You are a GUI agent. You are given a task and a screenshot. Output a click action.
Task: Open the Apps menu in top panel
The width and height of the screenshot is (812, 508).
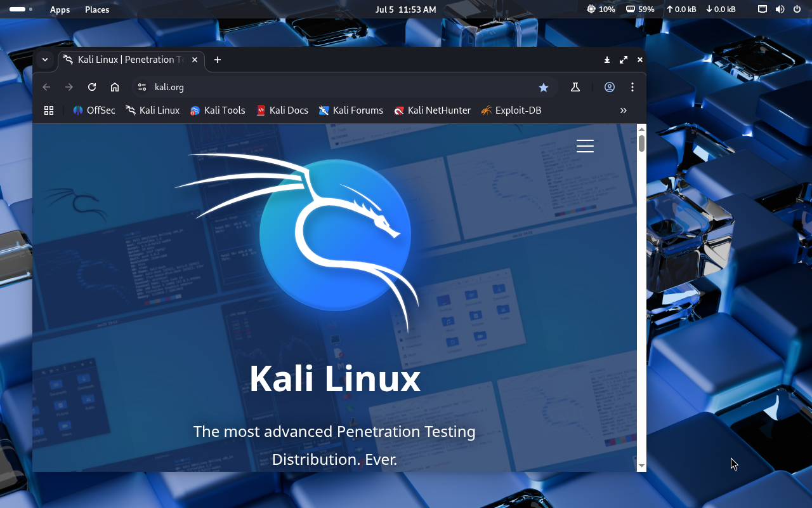pos(60,10)
